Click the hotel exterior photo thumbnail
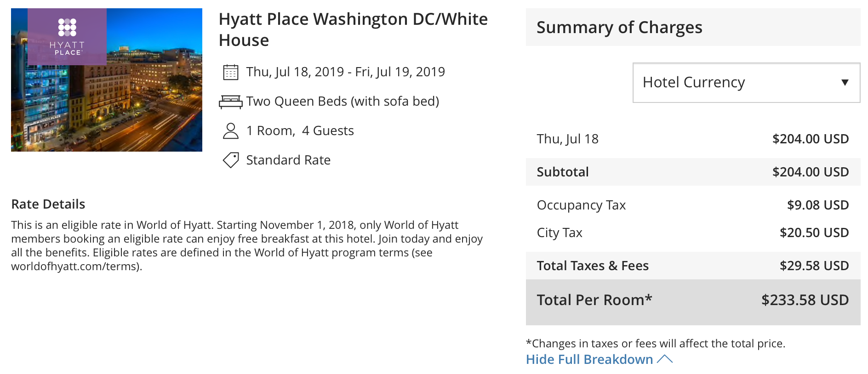 click(x=107, y=80)
